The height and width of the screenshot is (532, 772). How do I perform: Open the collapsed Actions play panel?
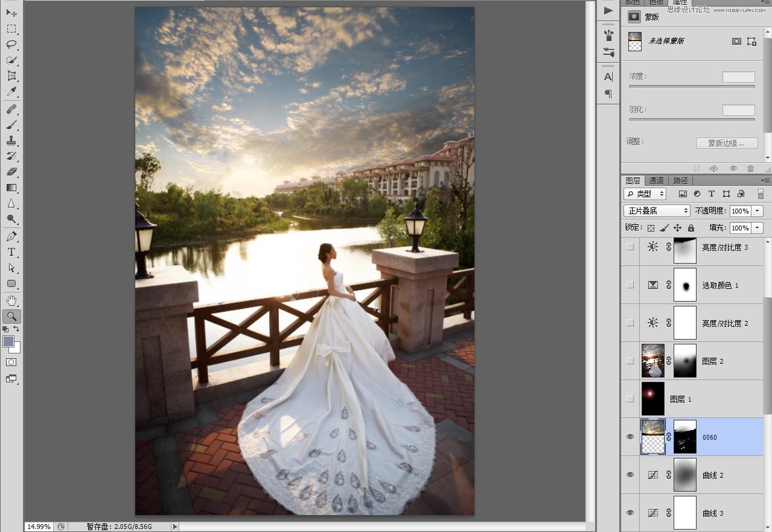608,11
